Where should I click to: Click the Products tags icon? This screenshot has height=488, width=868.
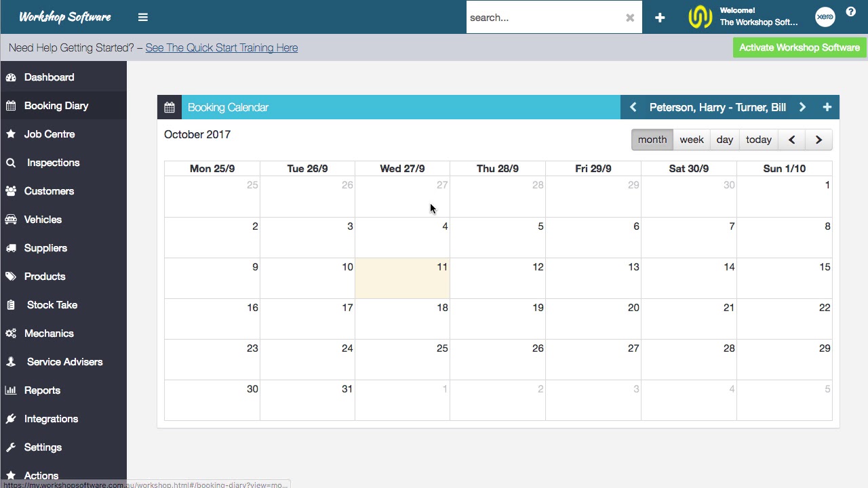[11, 277]
